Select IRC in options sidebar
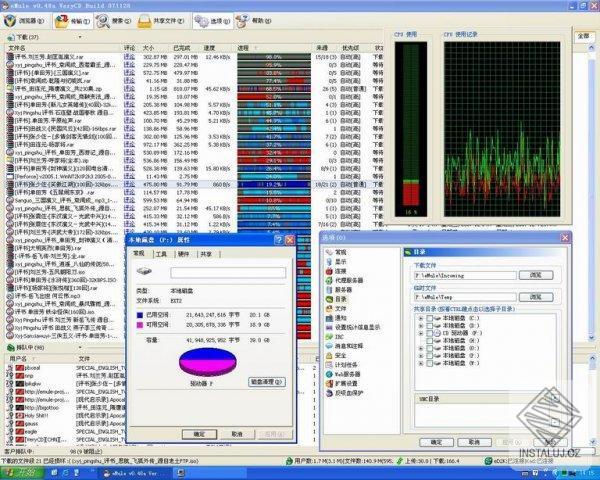 (x=335, y=336)
